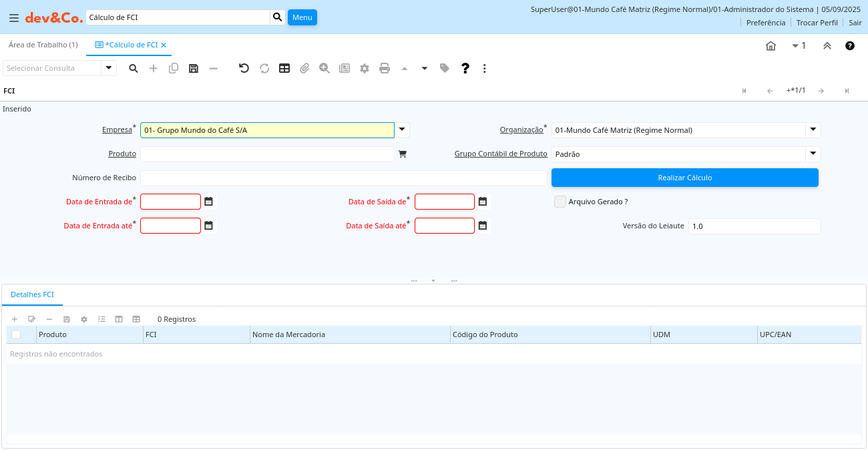Expand the Empresa dropdown arrow
This screenshot has width=868, height=450.
click(402, 130)
